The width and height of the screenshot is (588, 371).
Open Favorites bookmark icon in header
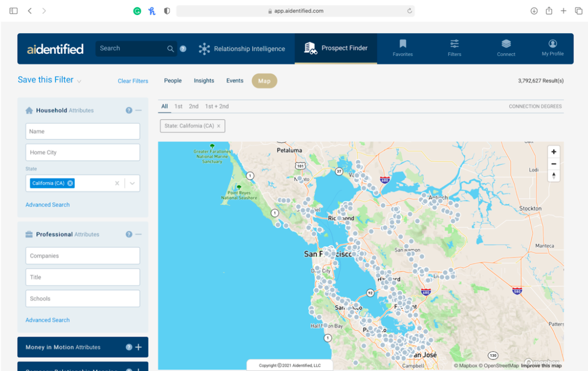403,44
